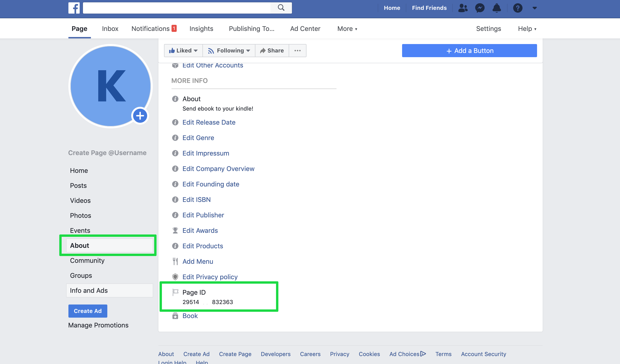Open the Following dropdown

(x=229, y=50)
